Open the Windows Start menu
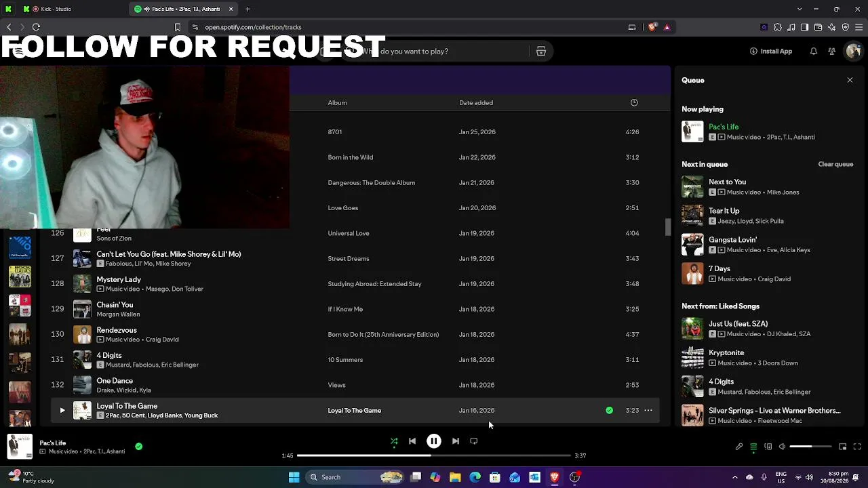This screenshot has width=868, height=488. tap(294, 477)
